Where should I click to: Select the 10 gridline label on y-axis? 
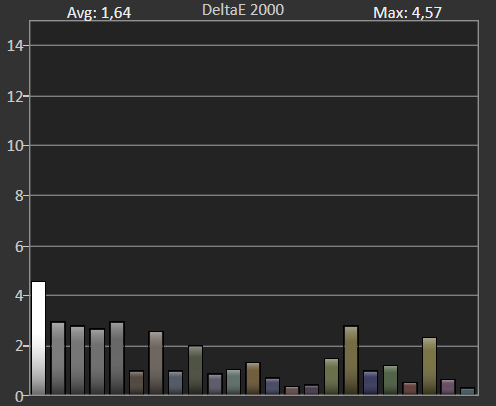click(x=15, y=146)
